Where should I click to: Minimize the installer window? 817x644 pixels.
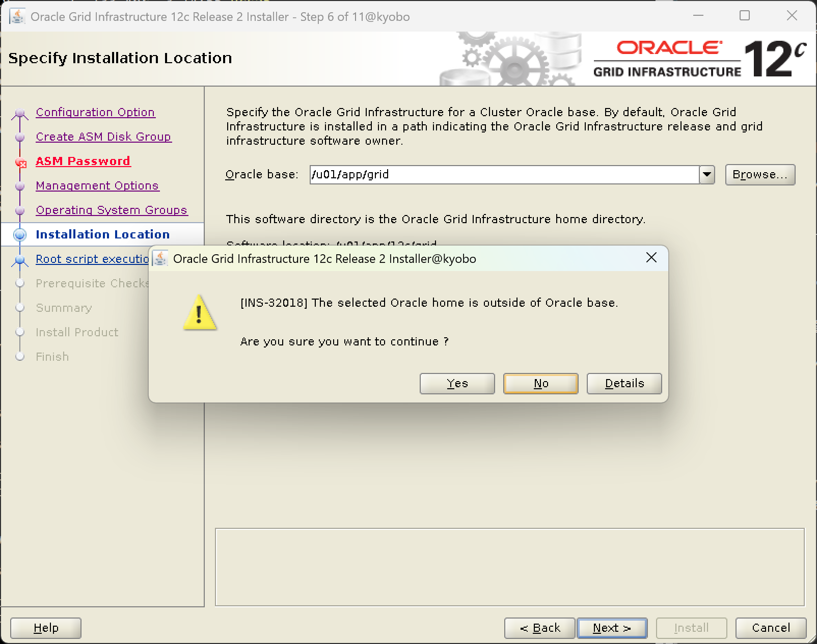698,16
